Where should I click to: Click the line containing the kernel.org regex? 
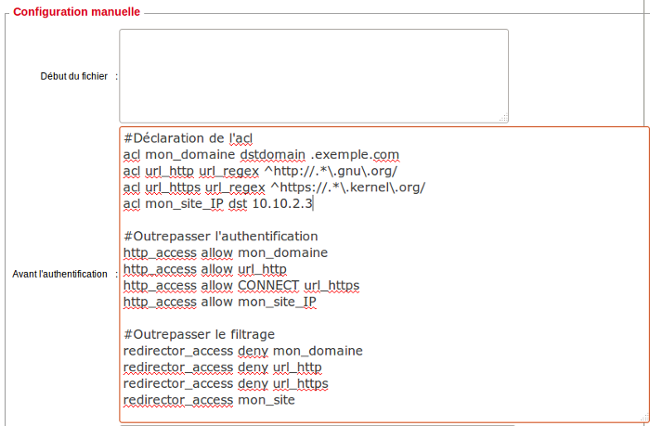pyautogui.click(x=274, y=187)
